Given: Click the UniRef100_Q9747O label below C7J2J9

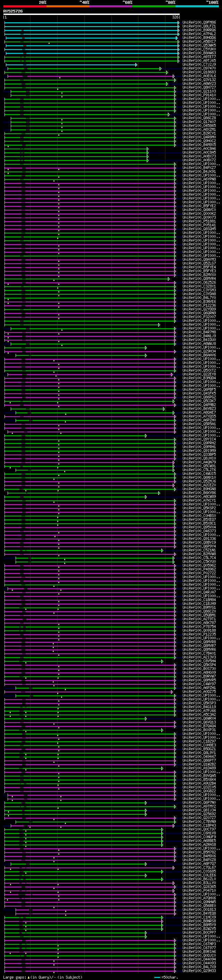Looking at the screenshot, I should click(199, 68).
